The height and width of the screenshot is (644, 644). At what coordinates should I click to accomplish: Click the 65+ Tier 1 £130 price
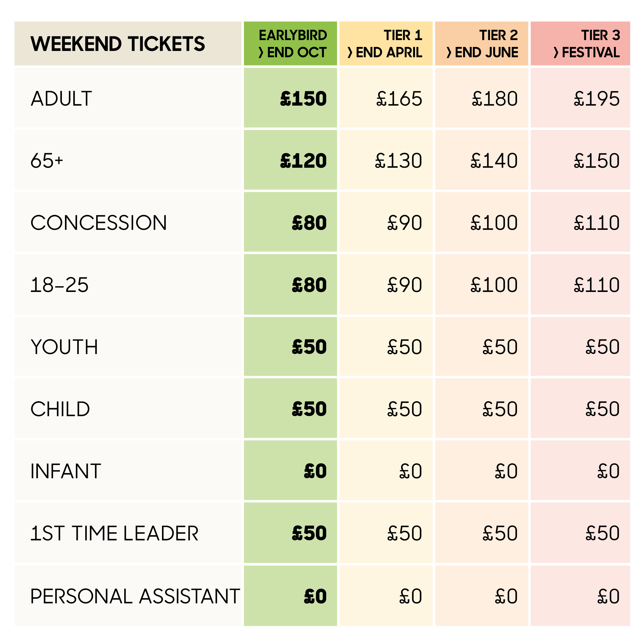[x=399, y=161]
